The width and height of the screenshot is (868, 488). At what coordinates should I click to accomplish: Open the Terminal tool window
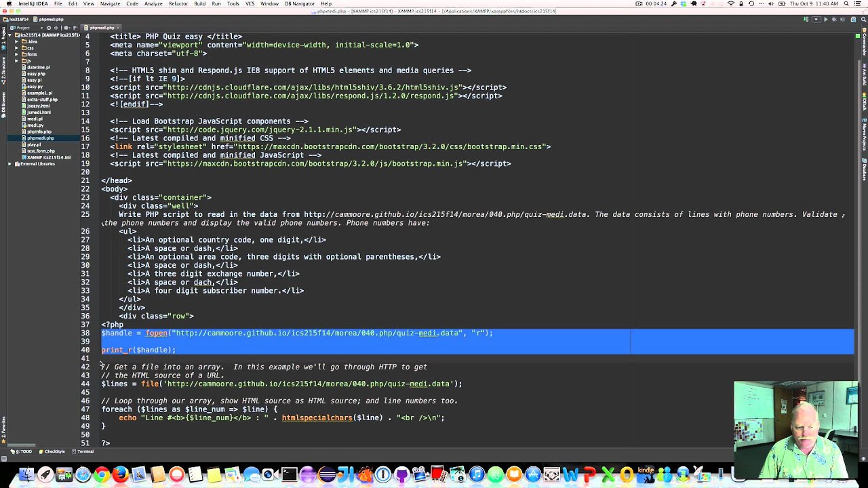click(x=83, y=451)
